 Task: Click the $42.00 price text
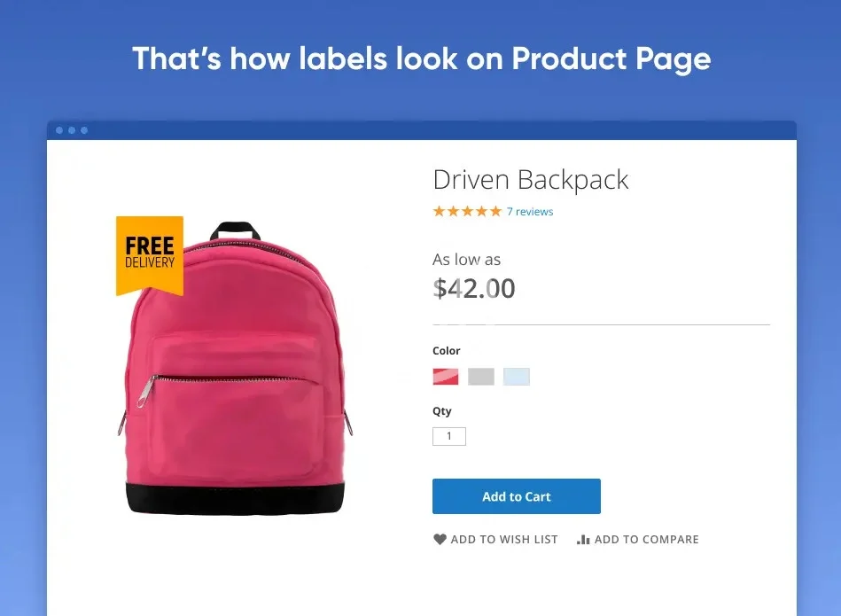pyautogui.click(x=474, y=289)
